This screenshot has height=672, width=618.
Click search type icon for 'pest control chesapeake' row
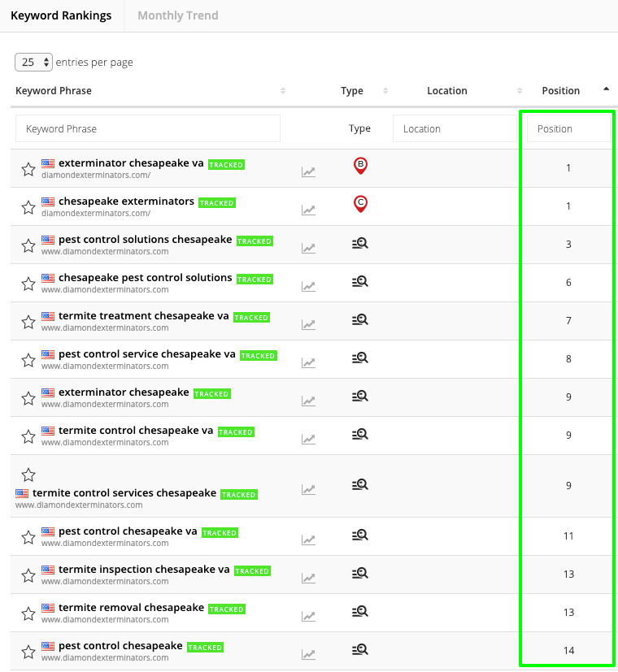360,649
